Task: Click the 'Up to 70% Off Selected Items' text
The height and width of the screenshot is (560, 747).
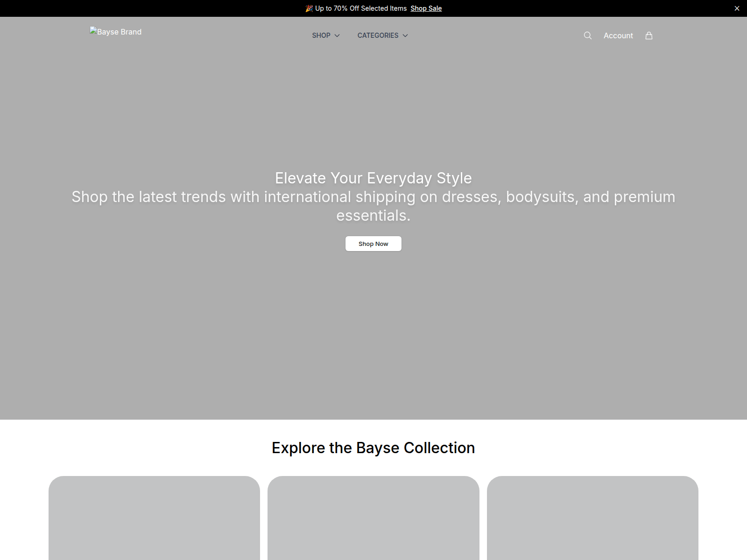Action: pyautogui.click(x=361, y=8)
